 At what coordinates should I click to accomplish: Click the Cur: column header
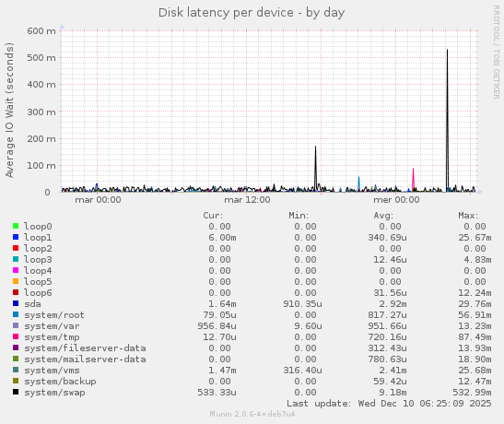coord(213,215)
